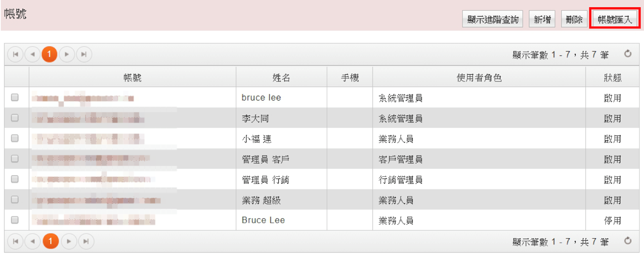Viewport: 644px width, 258px height.
Task: Select page 1 in the top pager
Action: 49,54
